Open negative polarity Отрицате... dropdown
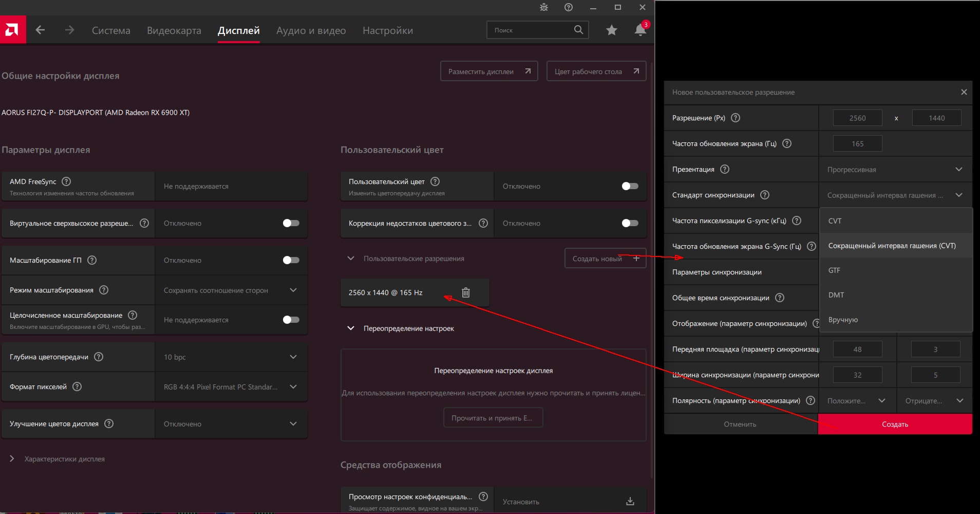Viewport: 980px width, 514px height. pos(934,401)
